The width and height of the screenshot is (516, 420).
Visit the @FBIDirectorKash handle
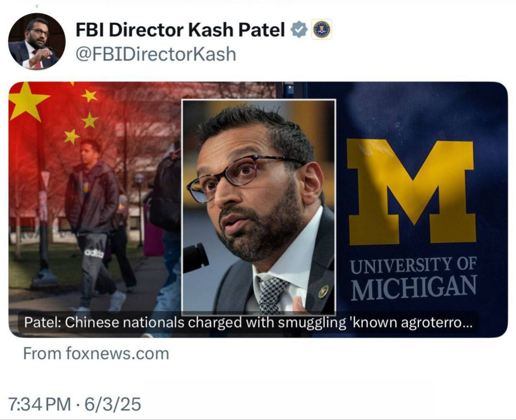tap(156, 54)
